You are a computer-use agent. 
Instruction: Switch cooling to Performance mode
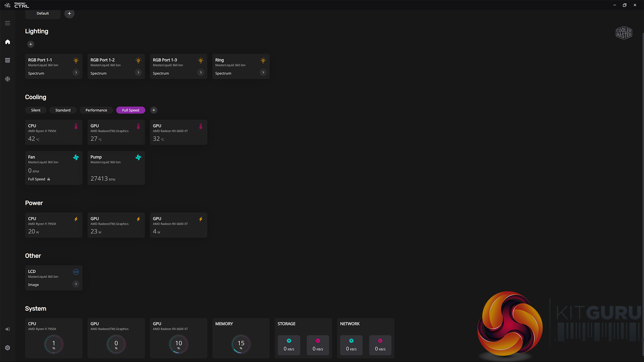[x=96, y=110]
